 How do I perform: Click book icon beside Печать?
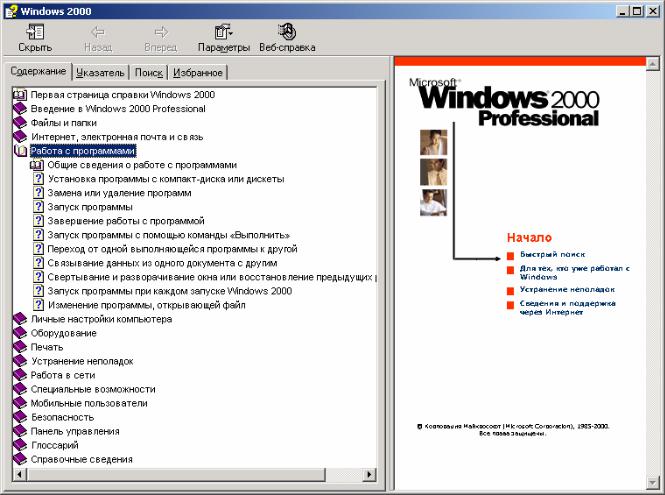(20, 347)
